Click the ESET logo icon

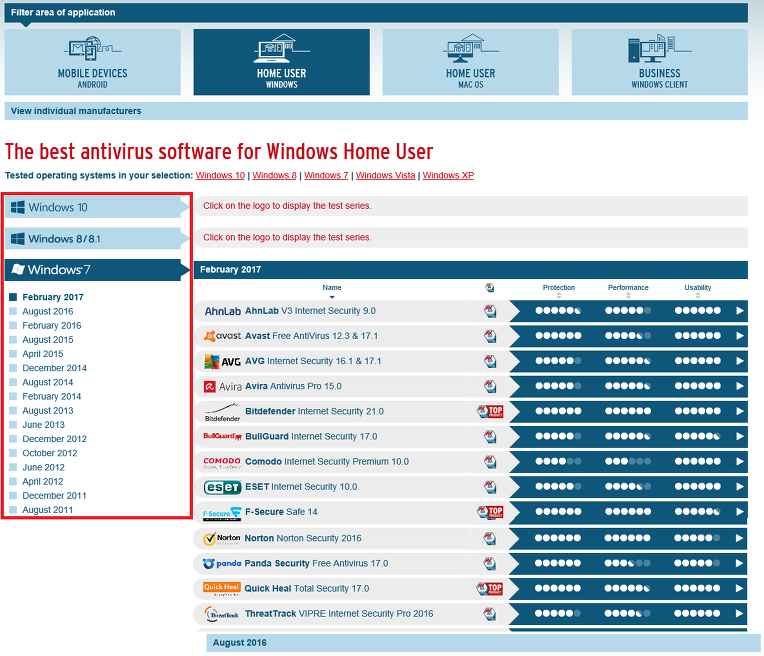222,487
